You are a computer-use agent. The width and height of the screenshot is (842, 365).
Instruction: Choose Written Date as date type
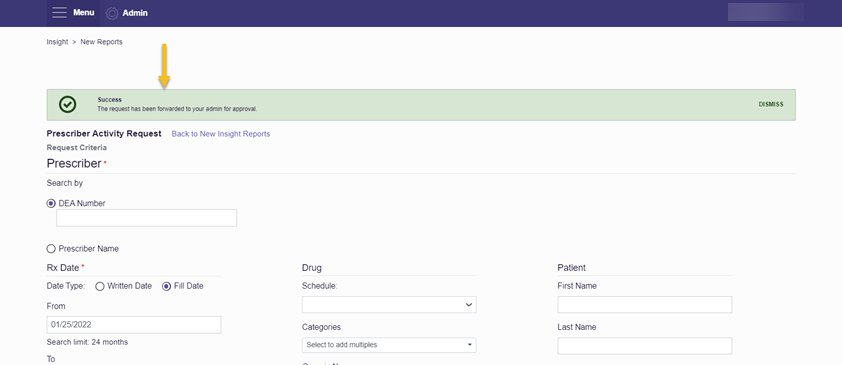tap(99, 287)
